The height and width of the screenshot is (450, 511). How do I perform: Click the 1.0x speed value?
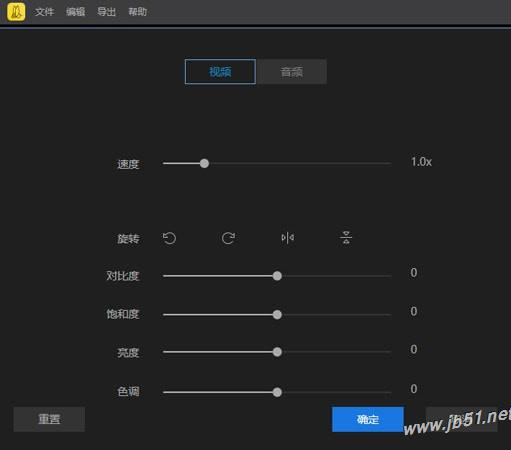421,162
